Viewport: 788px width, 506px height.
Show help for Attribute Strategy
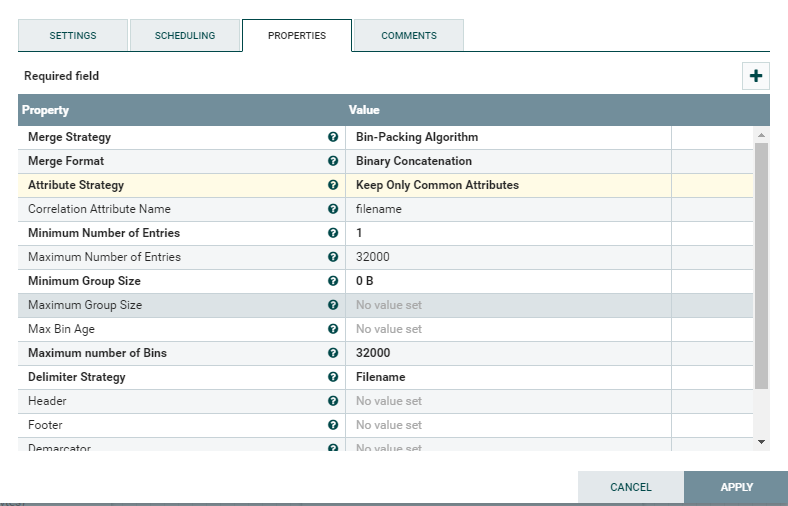[x=333, y=185]
